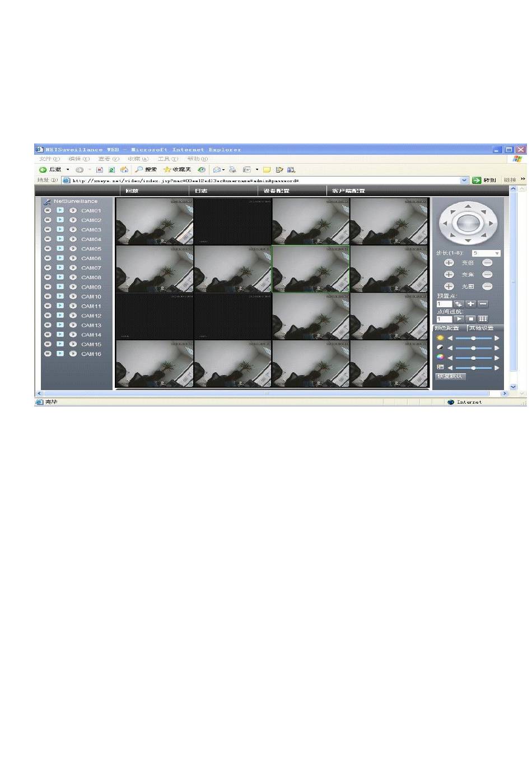
Task: Click the brightness sun icon
Action: (440, 338)
